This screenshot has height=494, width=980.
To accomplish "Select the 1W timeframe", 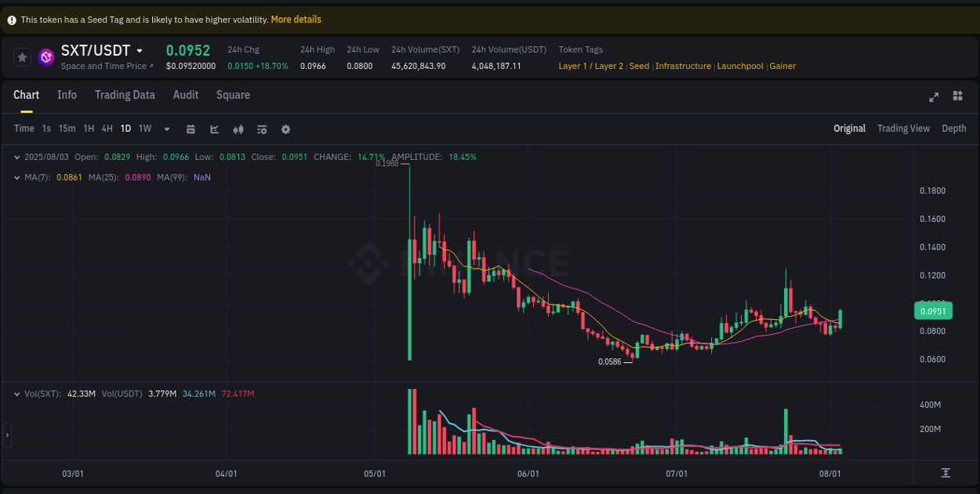I will point(144,128).
